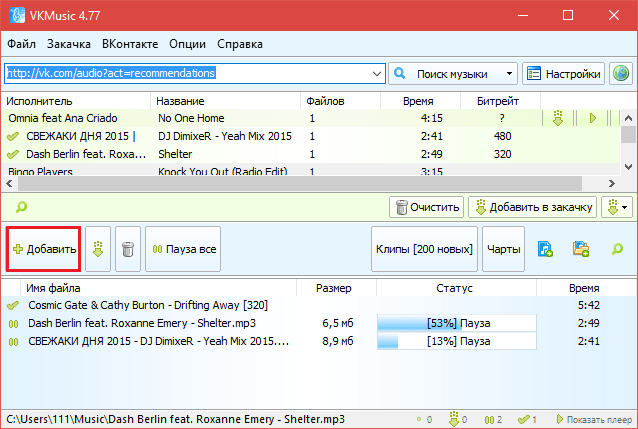Screen dimensions: 638x429
Task: Click the downloading count icon in status bar
Action: click(454, 419)
